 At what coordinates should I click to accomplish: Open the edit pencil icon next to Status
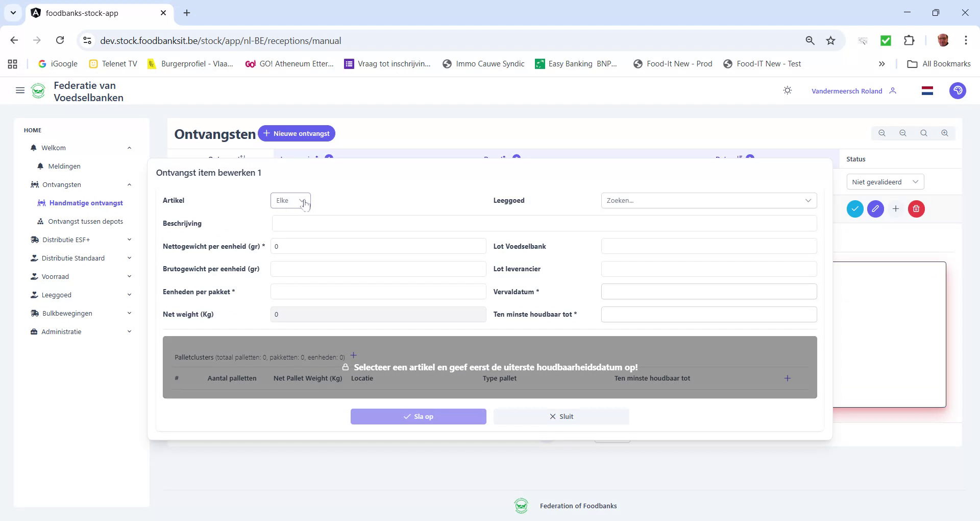pos(876,209)
